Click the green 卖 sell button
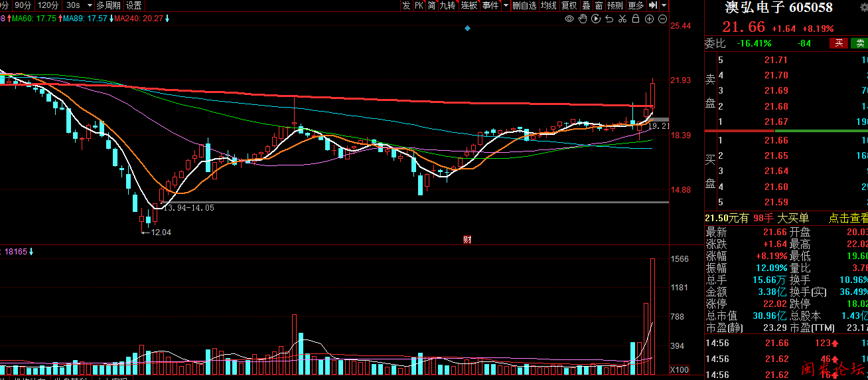The image size is (868, 380). (860, 43)
